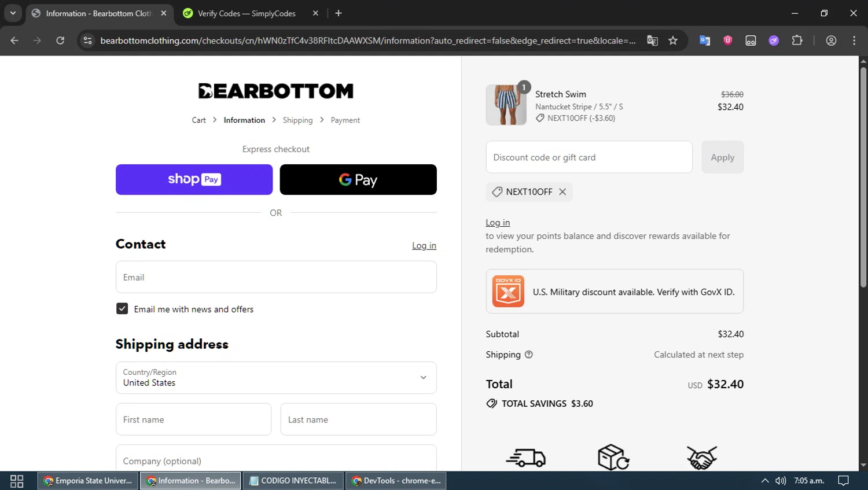
Task: Click the NEXT10OFF discount tag chip
Action: click(x=529, y=192)
